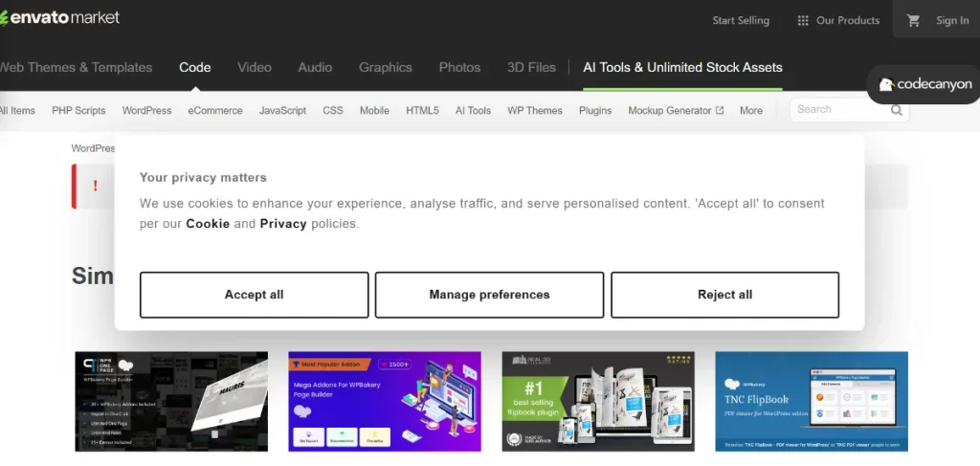This screenshot has width=980, height=466.
Task: Open the Photos category
Action: point(459,68)
